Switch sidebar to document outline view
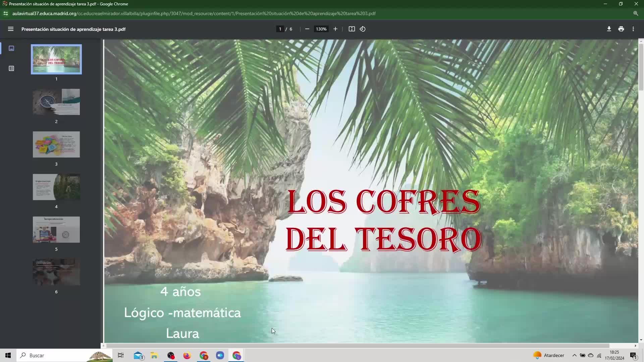 [x=11, y=68]
